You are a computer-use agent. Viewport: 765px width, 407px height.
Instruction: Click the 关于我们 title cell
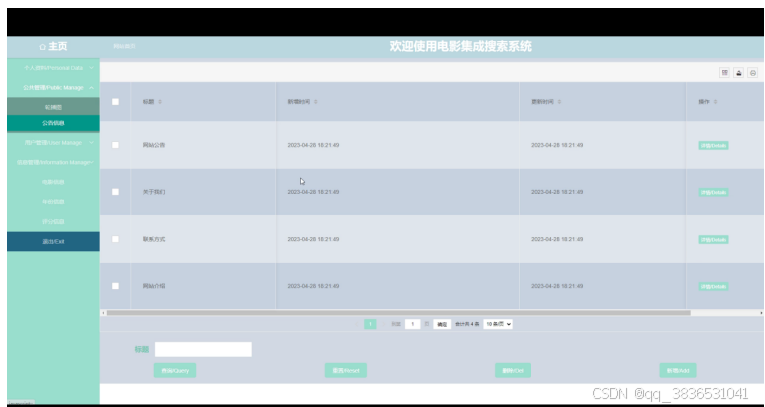pos(154,192)
